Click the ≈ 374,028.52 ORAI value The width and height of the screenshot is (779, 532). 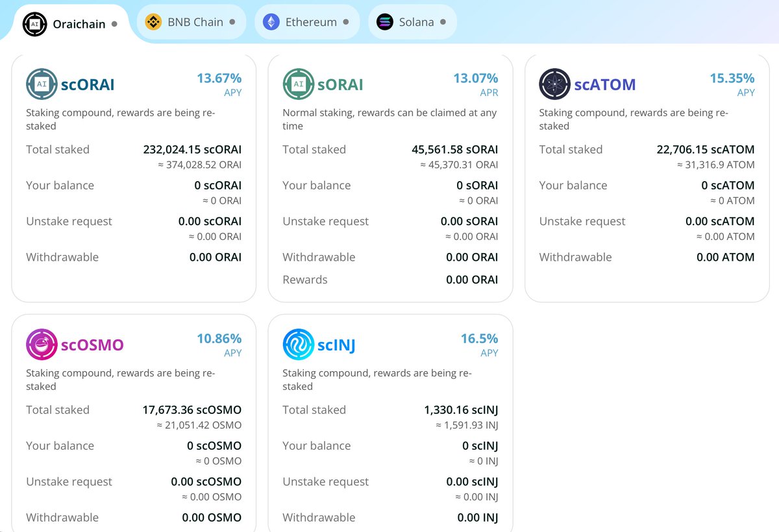[x=199, y=165]
